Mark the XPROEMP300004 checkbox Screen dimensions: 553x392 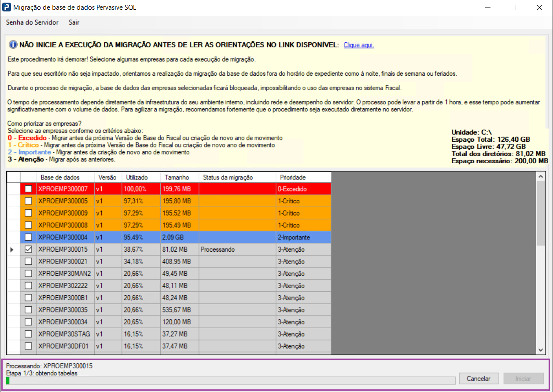point(28,237)
